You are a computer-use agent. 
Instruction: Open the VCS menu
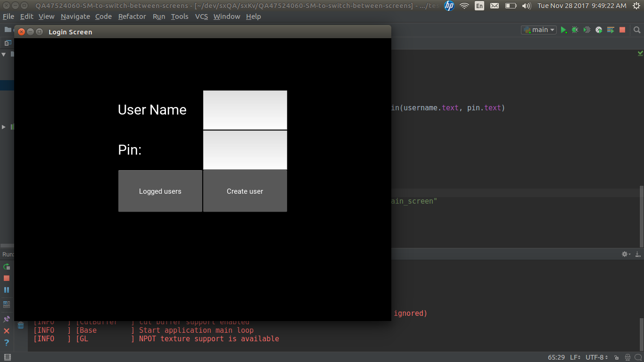201,16
